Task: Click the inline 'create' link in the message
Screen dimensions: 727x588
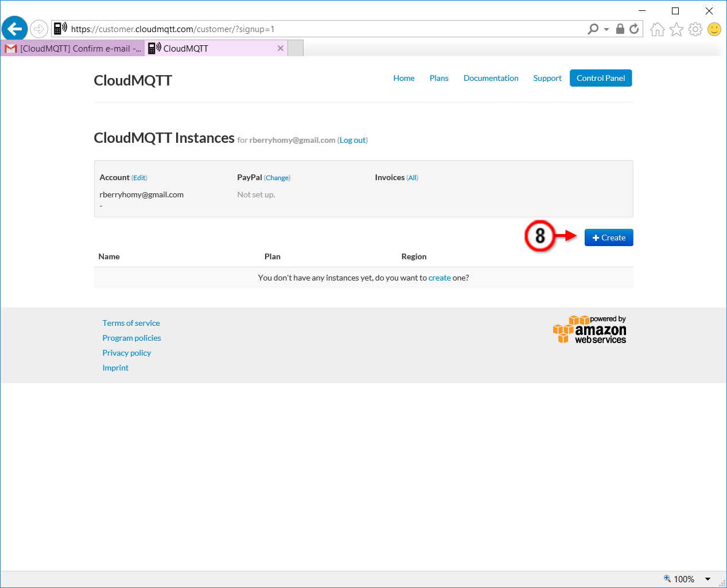Action: 440,278
